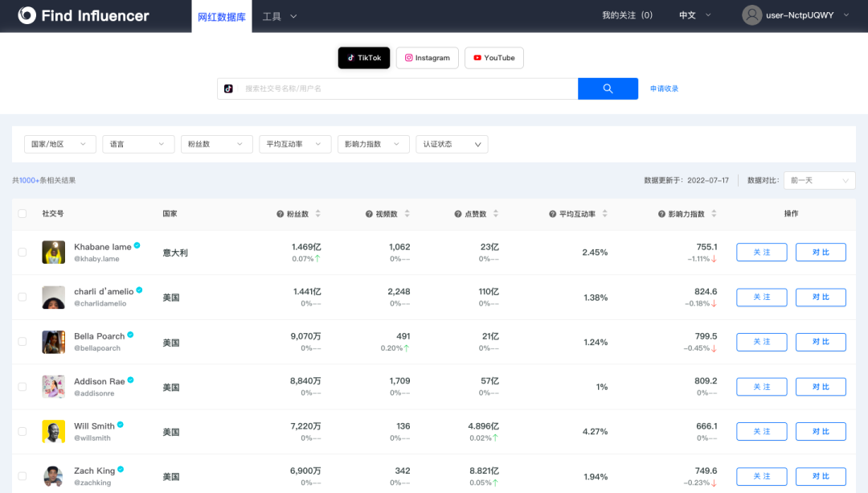
Task: Click the blue search magnifier button
Action: 608,88
